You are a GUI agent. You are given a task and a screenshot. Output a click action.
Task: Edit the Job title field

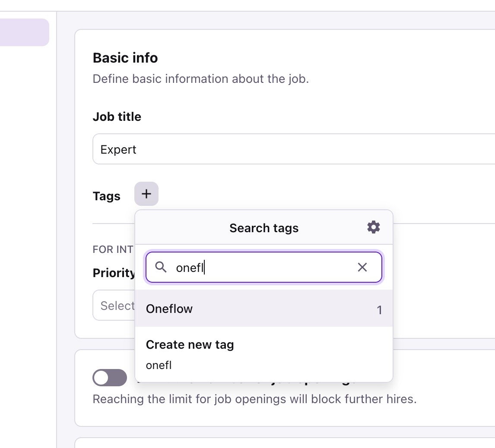[294, 149]
